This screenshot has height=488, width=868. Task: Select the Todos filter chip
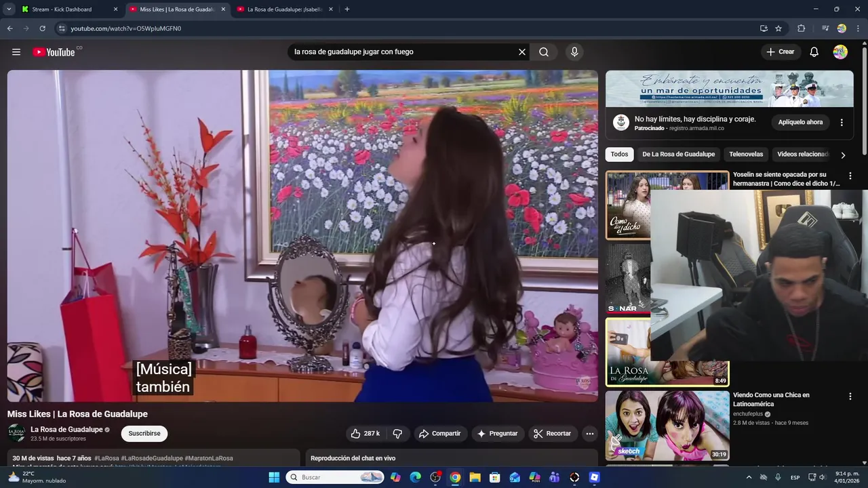tap(619, 155)
